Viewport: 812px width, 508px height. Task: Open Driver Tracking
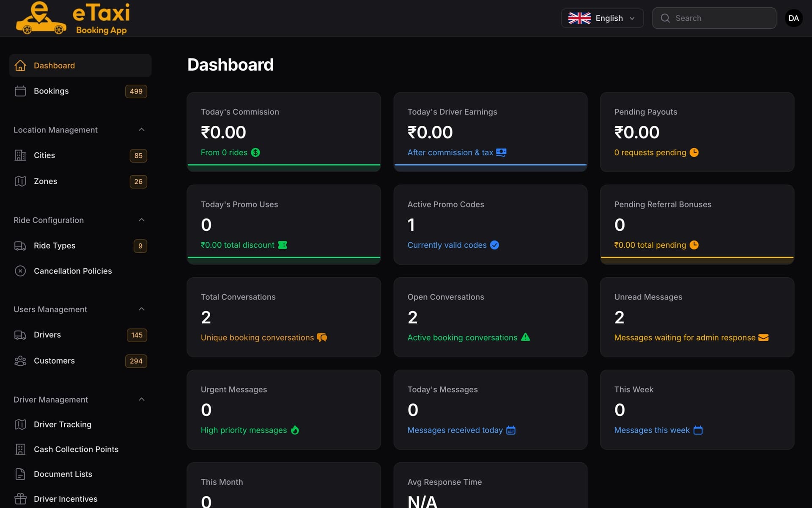coord(80,424)
